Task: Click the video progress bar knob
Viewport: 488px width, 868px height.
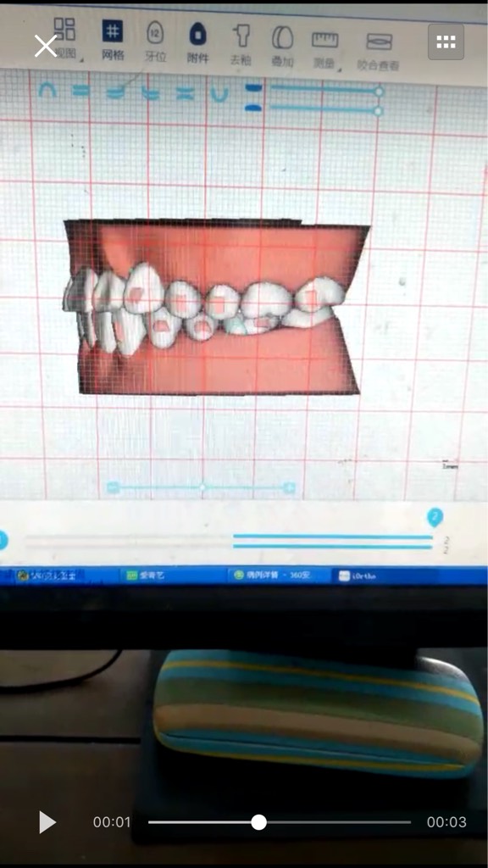Action: (x=258, y=822)
